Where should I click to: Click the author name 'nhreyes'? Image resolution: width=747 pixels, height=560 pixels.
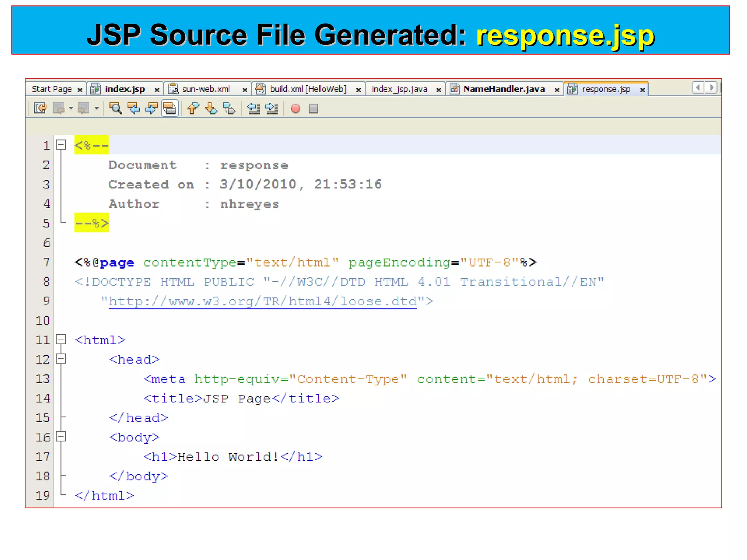249,204
